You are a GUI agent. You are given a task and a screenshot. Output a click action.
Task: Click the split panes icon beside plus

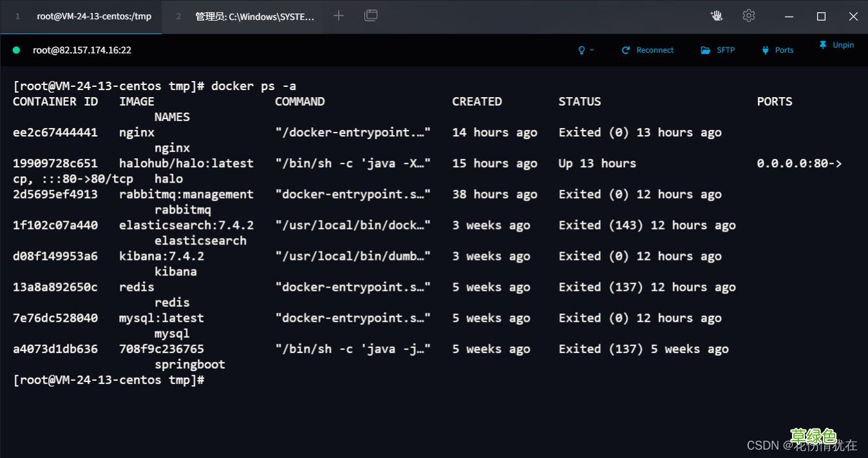pyautogui.click(x=371, y=15)
